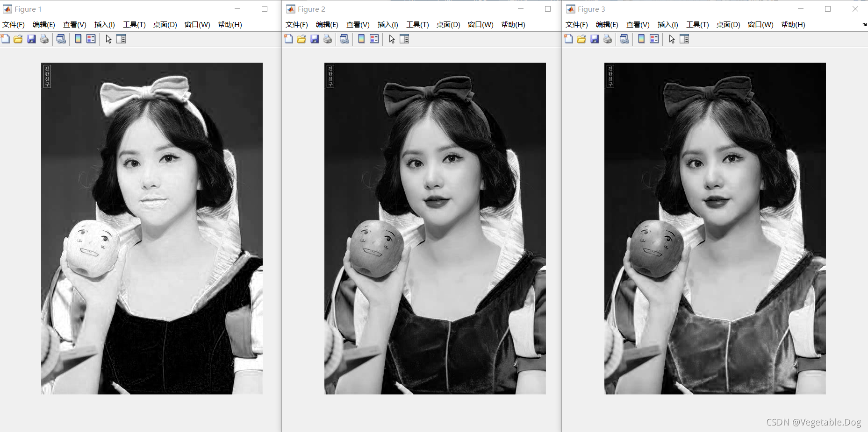Open 窗口(W) menu in Figure 2
Screen dimensions: 868x432
[481, 24]
